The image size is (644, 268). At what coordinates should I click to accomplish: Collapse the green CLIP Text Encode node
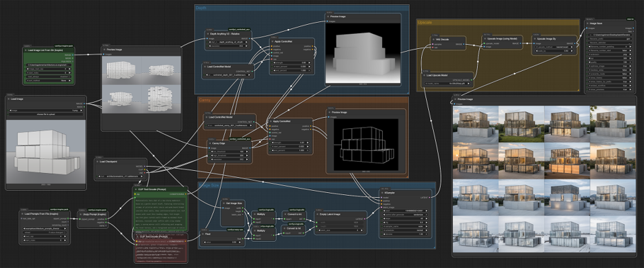136,189
